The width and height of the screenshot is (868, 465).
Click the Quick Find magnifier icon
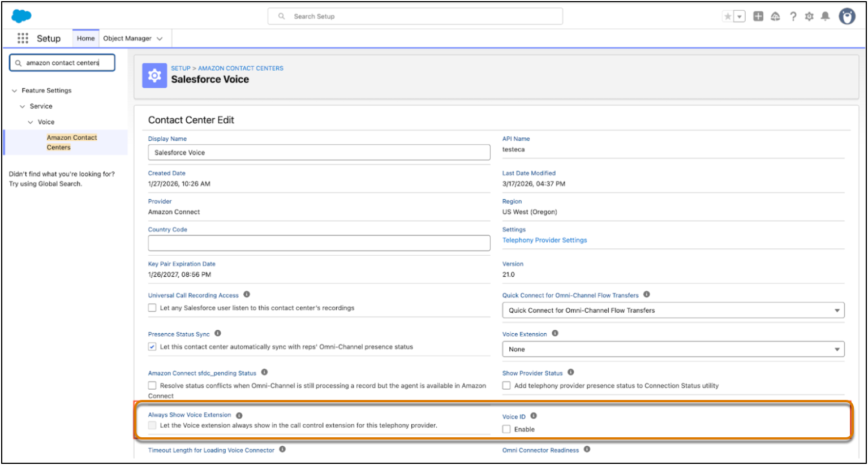(x=19, y=63)
